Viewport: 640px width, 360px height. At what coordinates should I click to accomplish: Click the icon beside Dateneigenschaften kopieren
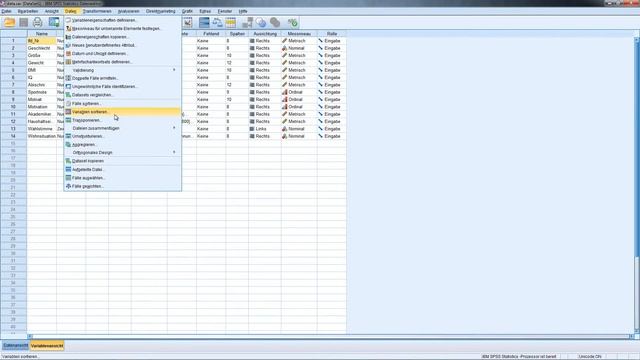click(x=68, y=37)
